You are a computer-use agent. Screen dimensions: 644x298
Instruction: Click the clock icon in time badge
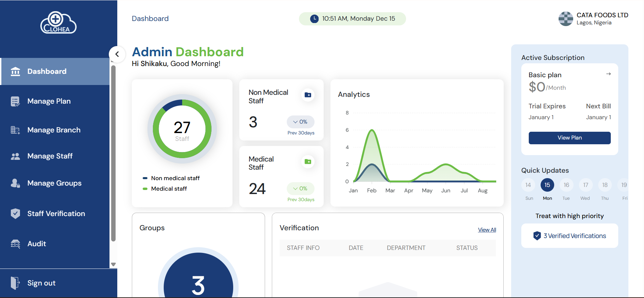click(314, 19)
